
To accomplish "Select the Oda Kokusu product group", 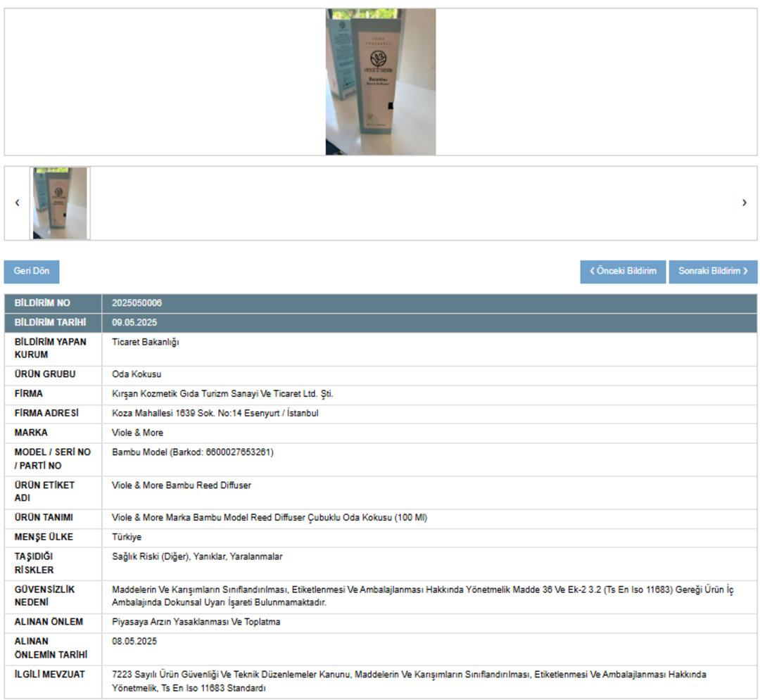I will [137, 374].
